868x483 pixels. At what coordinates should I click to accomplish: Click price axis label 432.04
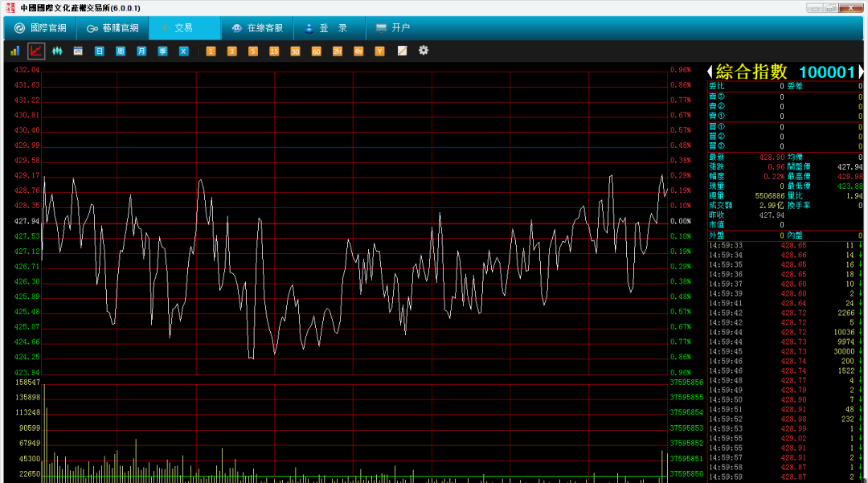pos(27,70)
